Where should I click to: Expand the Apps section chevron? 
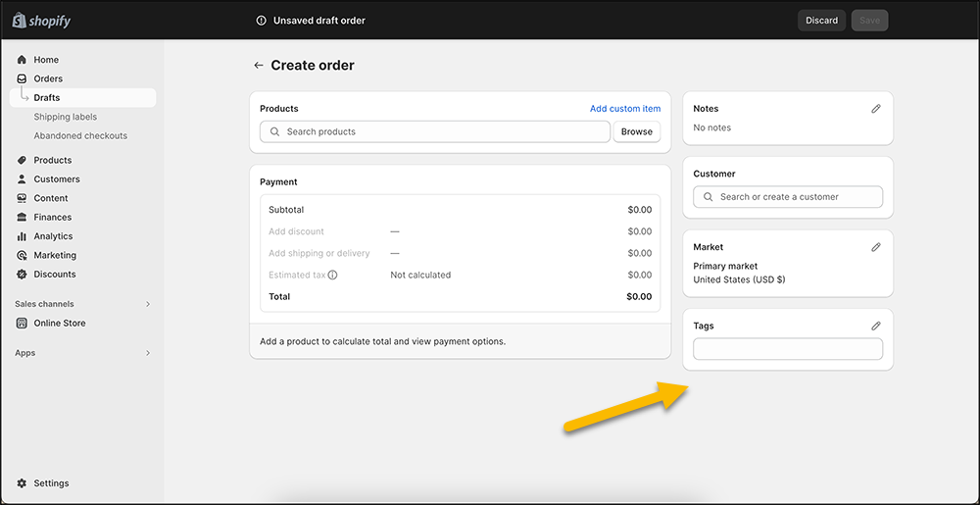[148, 353]
